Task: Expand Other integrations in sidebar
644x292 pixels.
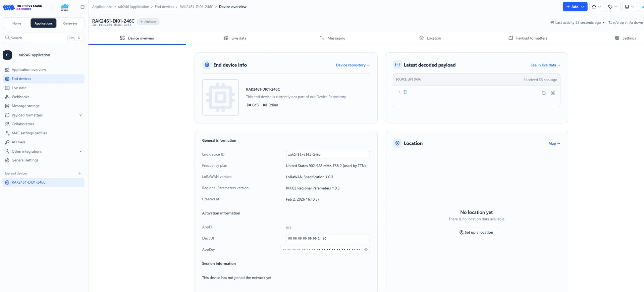Action: pos(80,151)
